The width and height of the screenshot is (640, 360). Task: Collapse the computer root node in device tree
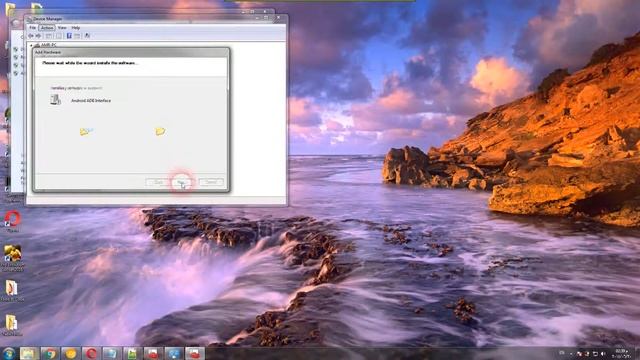tap(31, 45)
